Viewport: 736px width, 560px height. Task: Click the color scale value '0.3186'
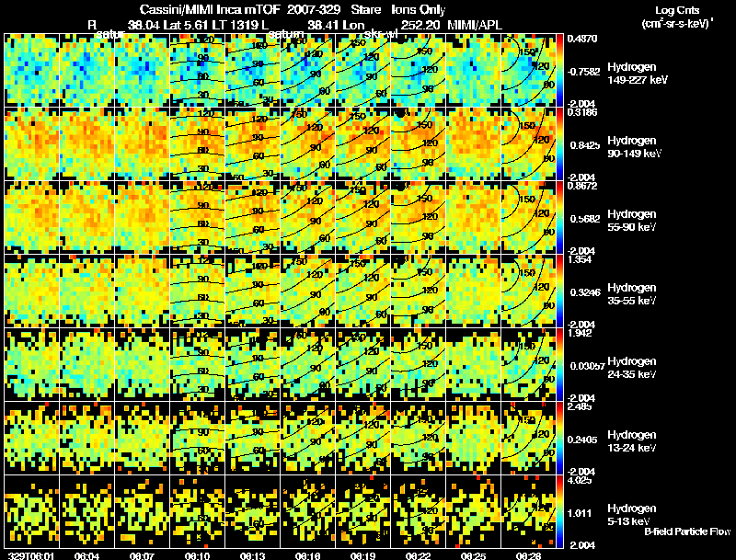coord(582,112)
